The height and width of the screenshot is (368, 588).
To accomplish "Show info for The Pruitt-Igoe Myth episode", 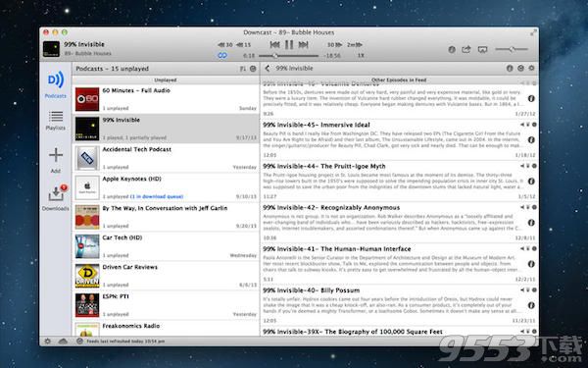I will (531, 182).
